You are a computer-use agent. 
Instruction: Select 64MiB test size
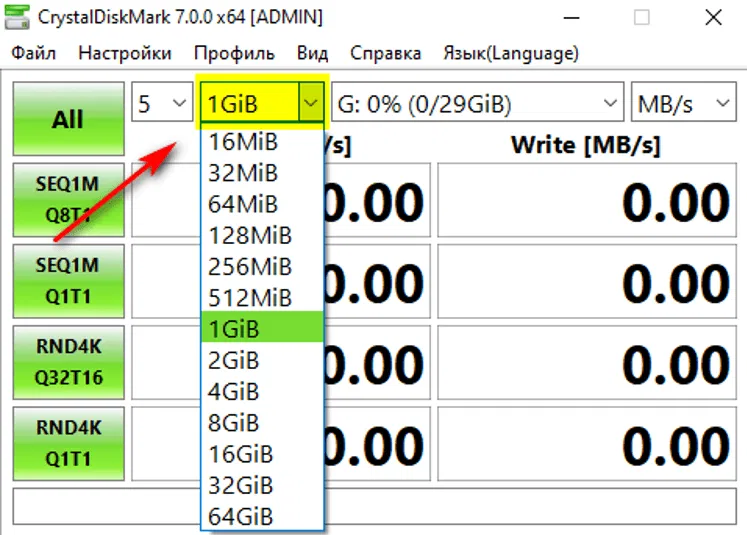click(262, 204)
